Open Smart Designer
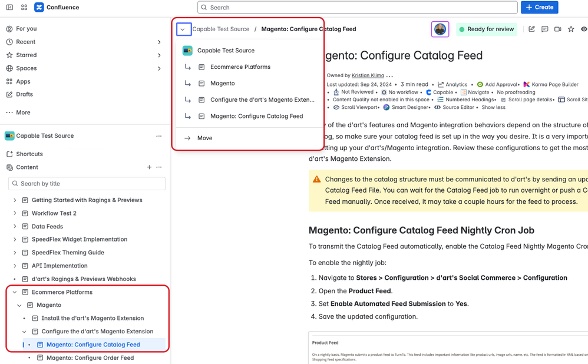 coord(406,107)
